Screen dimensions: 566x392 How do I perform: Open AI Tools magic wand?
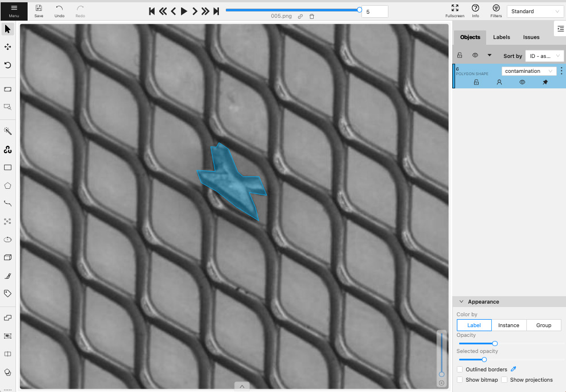tap(7, 131)
